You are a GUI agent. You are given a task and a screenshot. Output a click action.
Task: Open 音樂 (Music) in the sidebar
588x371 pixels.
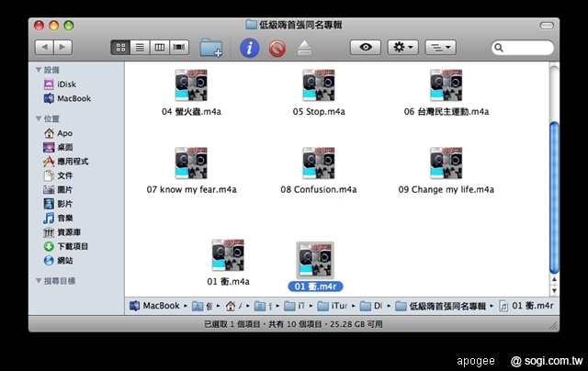58,218
